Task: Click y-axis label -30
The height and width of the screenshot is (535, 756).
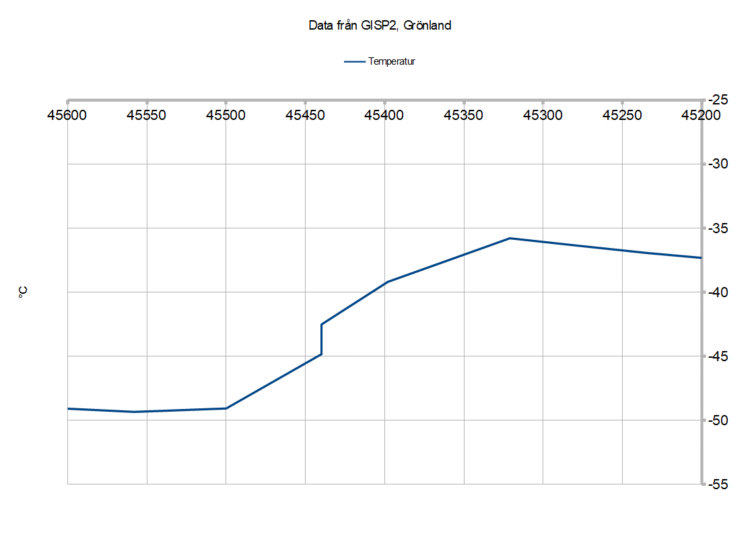Action: tap(718, 164)
